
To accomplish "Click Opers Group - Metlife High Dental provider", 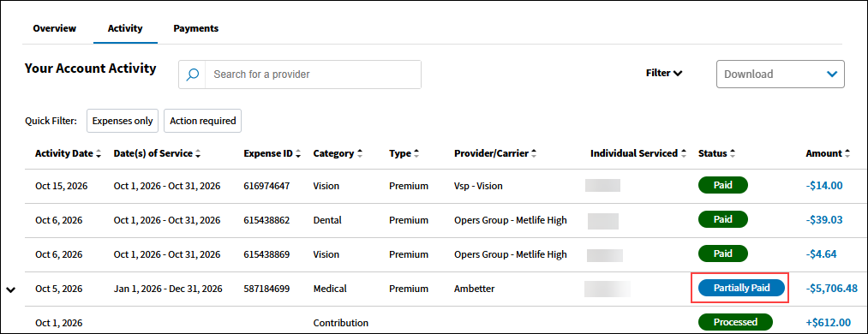I will [510, 220].
